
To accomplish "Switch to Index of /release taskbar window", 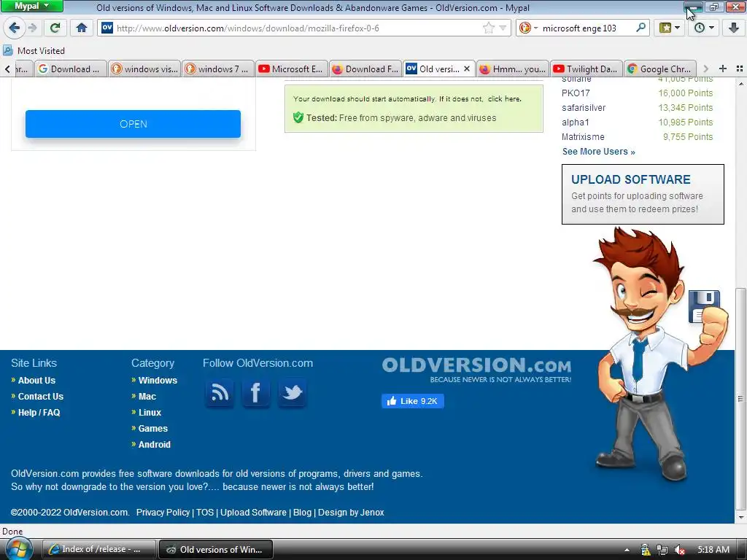I will (99, 549).
